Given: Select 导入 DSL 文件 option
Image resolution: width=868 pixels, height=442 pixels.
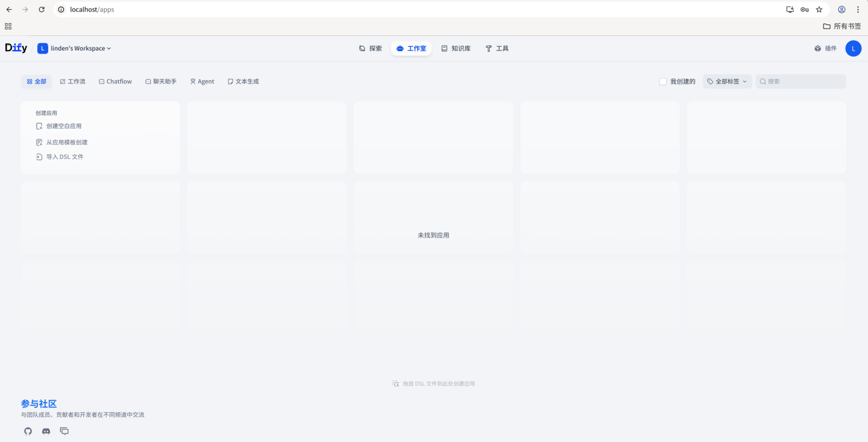Looking at the screenshot, I should 60,157.
